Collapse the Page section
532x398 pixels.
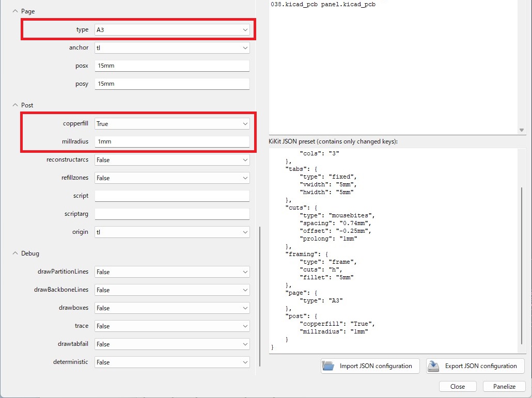point(14,11)
